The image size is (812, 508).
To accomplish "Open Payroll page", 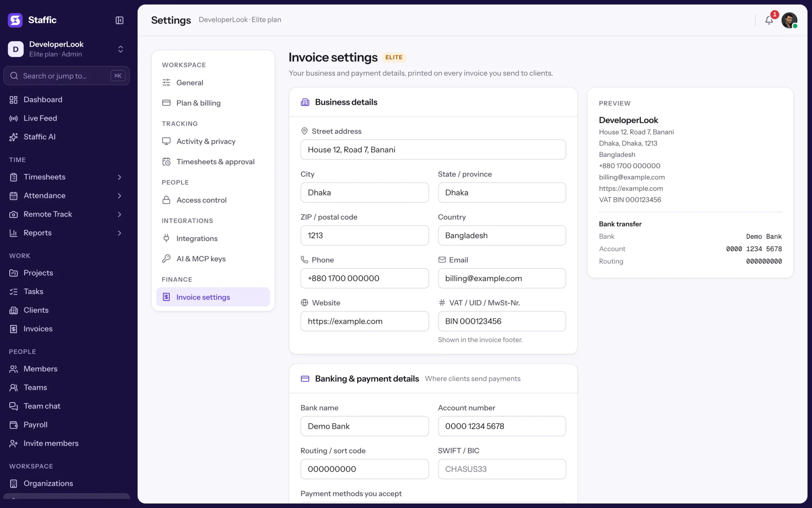I will pyautogui.click(x=67, y=425).
